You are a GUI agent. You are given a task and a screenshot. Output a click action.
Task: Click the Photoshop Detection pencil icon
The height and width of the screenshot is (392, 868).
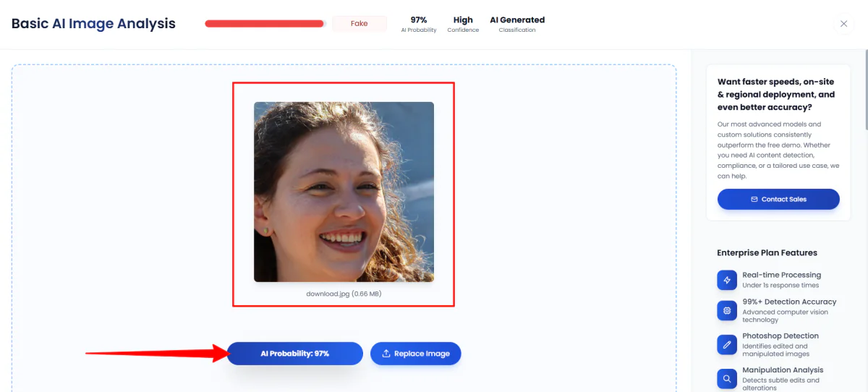(x=727, y=344)
